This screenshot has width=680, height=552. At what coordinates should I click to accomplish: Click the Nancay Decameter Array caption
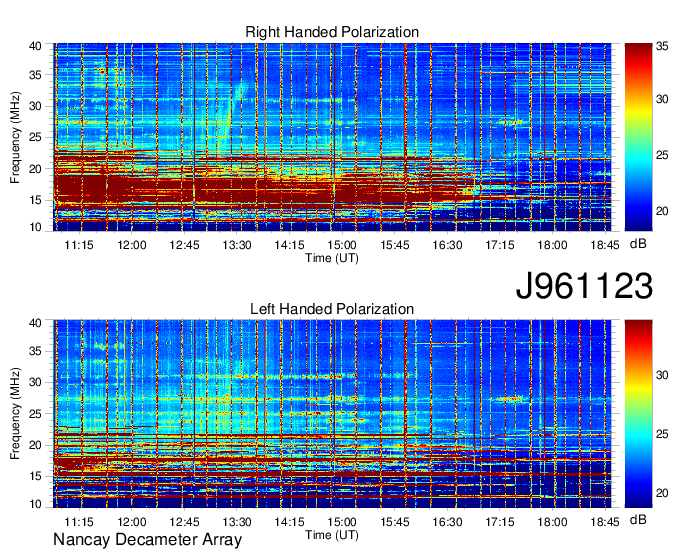[x=147, y=540]
